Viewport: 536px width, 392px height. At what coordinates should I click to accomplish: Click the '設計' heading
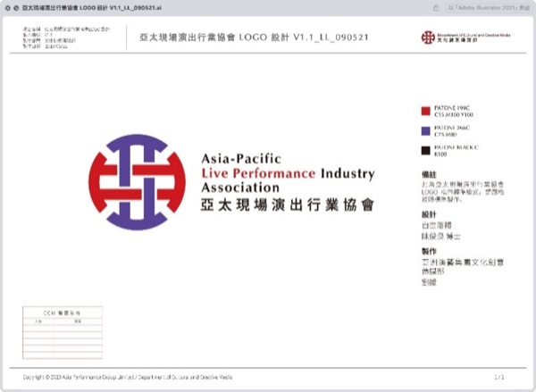pyautogui.click(x=429, y=214)
